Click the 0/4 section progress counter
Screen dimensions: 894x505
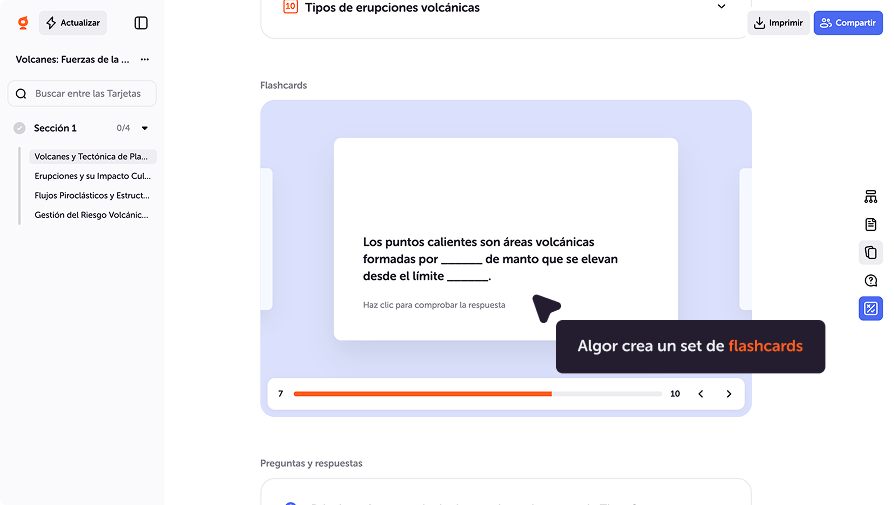click(123, 128)
